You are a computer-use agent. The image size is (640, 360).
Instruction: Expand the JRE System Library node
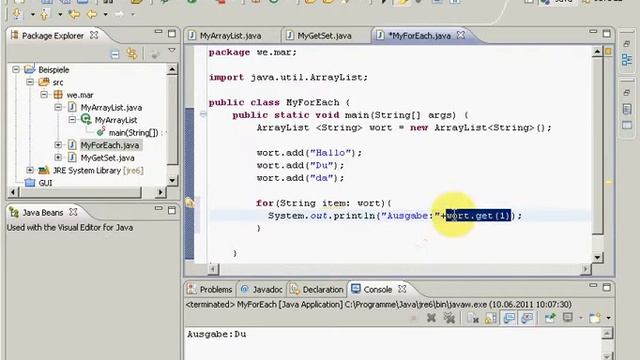(x=30, y=170)
